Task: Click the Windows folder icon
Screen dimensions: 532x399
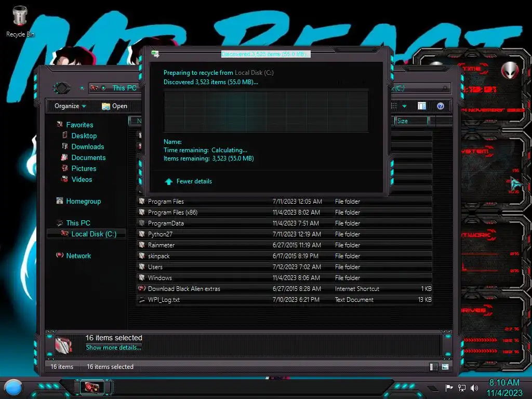Action: [x=141, y=277]
